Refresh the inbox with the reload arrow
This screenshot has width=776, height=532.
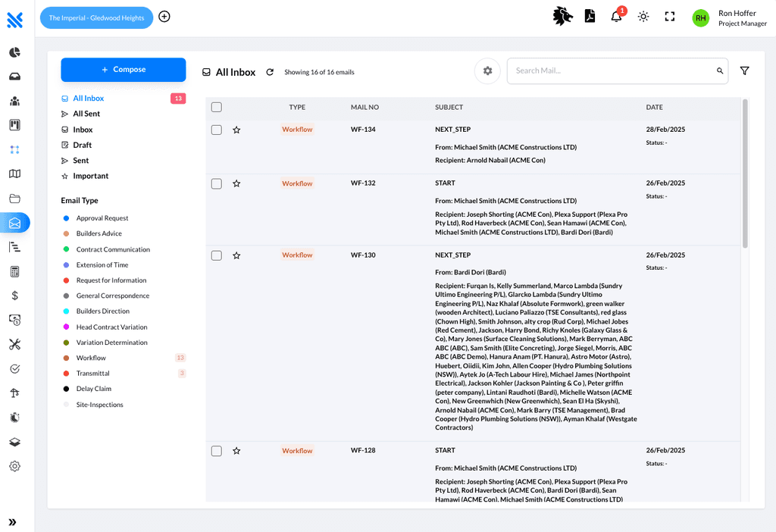pyautogui.click(x=270, y=72)
